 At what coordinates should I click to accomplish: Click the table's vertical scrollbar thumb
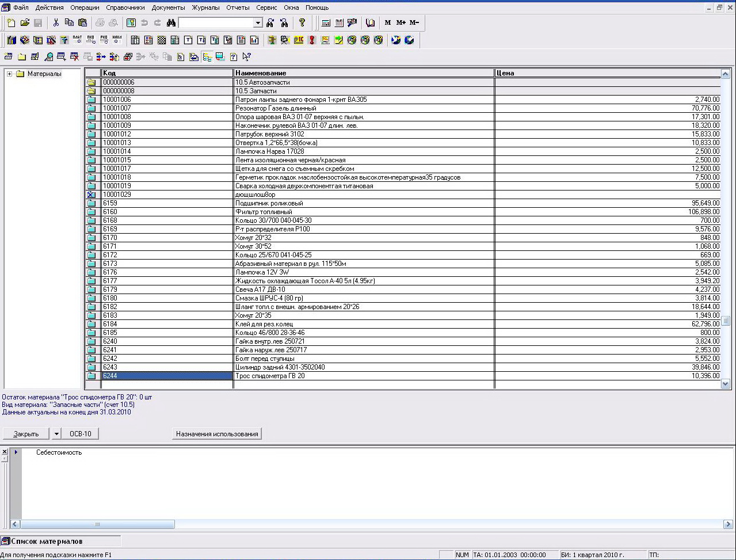click(x=726, y=321)
